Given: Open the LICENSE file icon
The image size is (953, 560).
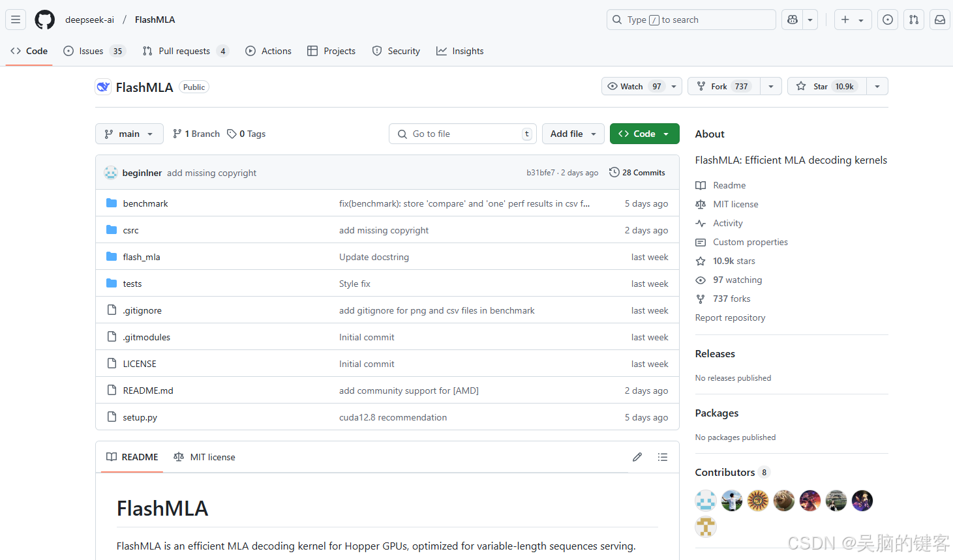Looking at the screenshot, I should pos(112,363).
